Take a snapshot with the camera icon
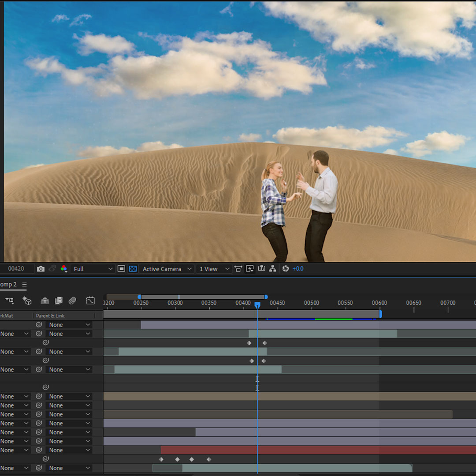 pyautogui.click(x=41, y=268)
